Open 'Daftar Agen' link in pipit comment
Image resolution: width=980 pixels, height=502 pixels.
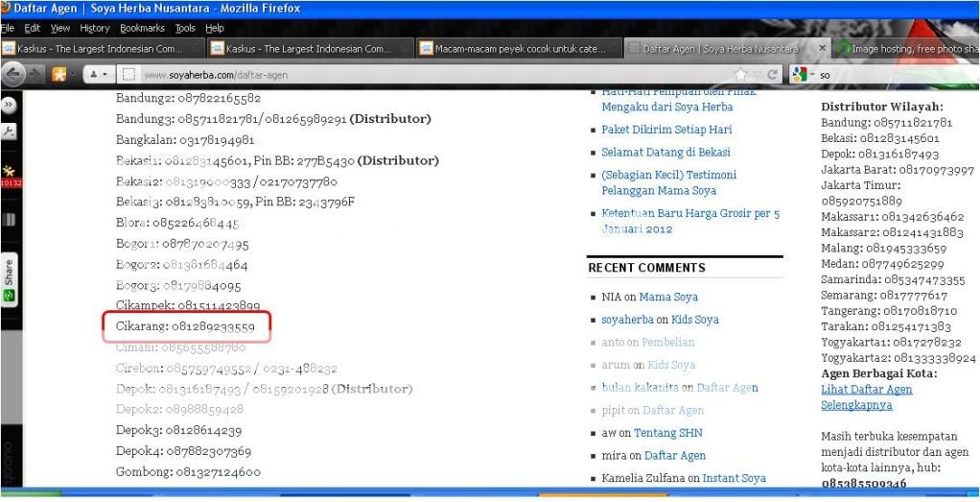coord(673,410)
